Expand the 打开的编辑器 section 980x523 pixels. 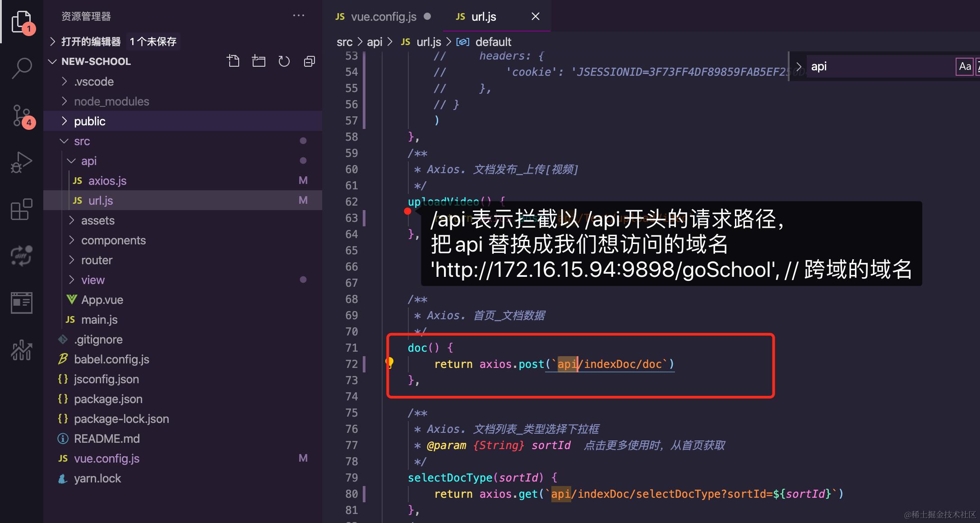click(52, 41)
